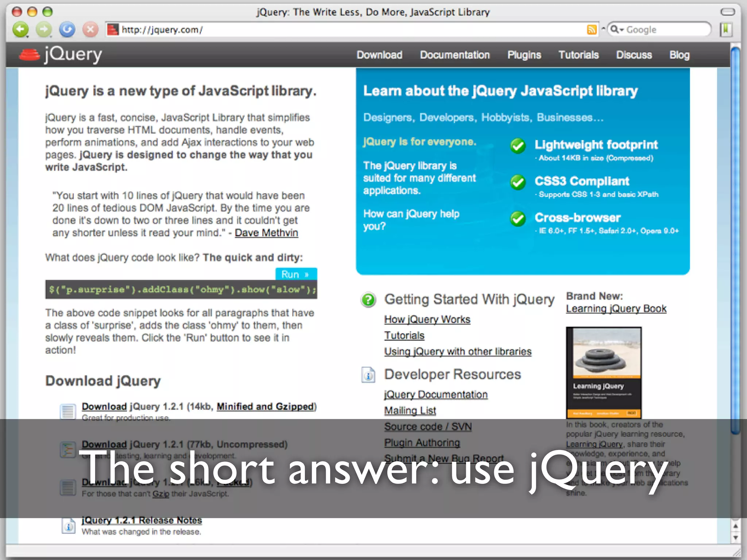
Task: Follow the Dave Methvin link
Action: tap(266, 233)
